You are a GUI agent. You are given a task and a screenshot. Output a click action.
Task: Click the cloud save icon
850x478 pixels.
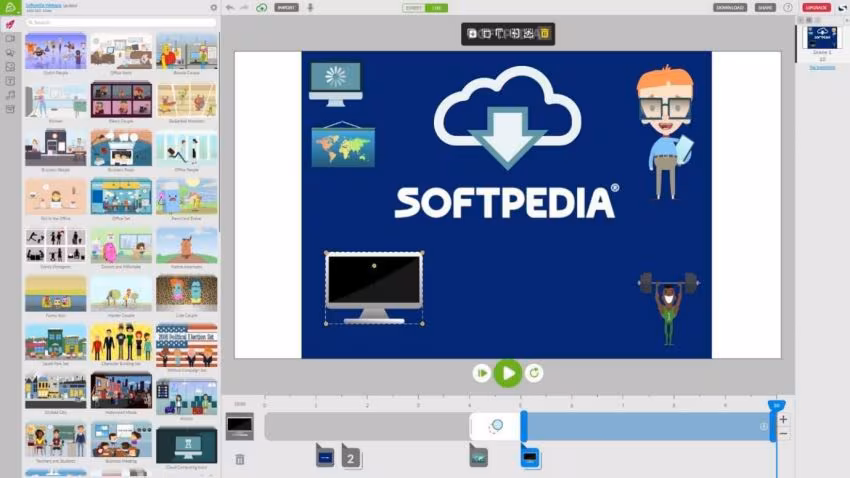pyautogui.click(x=262, y=8)
